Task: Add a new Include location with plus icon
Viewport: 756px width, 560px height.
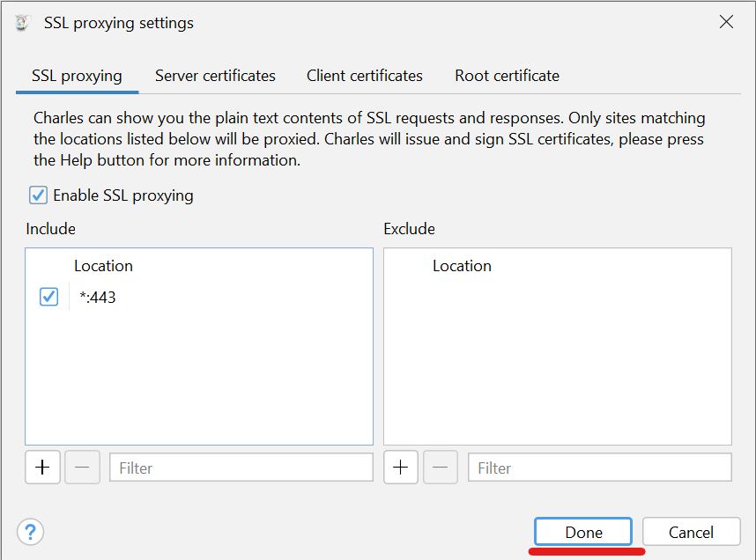Action: [42, 468]
